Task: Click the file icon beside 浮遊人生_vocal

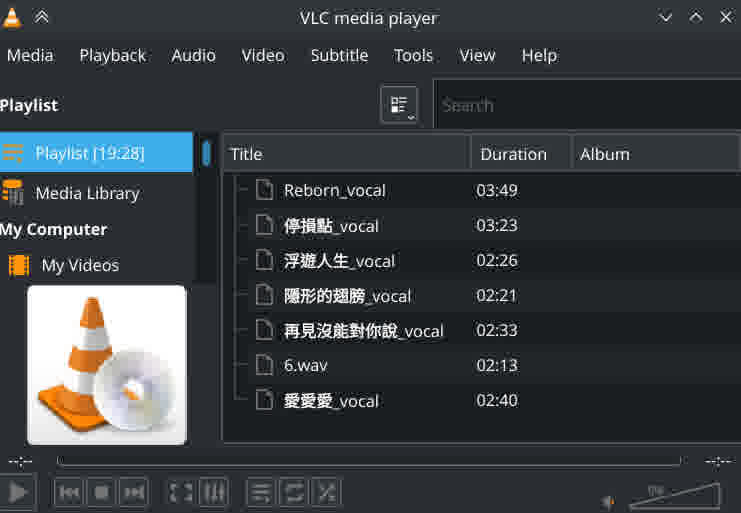Action: pyautogui.click(x=264, y=260)
